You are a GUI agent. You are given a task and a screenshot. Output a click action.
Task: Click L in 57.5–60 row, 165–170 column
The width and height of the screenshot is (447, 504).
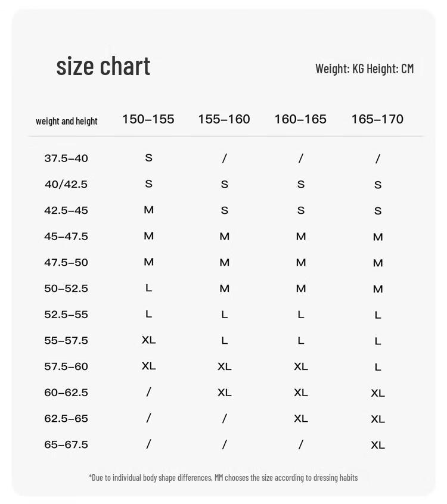[x=378, y=367]
